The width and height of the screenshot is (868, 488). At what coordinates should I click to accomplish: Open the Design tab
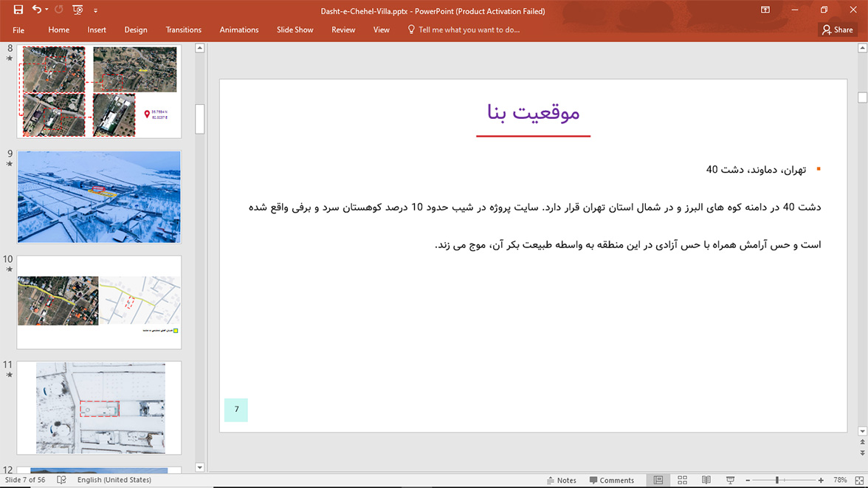[x=136, y=30]
